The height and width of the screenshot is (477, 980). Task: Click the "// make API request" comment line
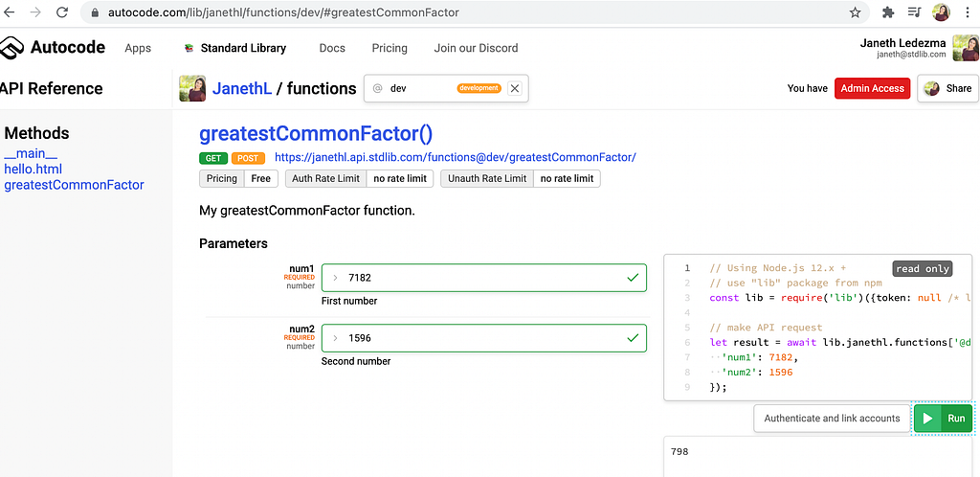[767, 328]
